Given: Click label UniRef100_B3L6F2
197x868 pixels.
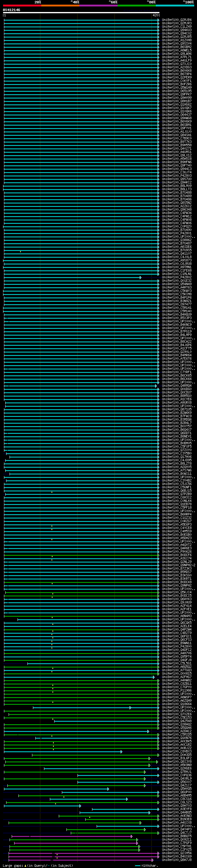Looking at the screenshot, I should (x=177, y=758).
